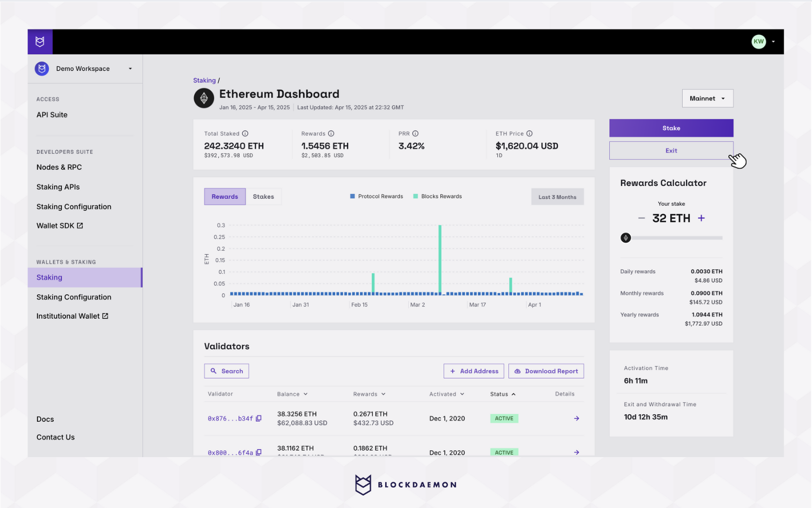Image resolution: width=812 pixels, height=508 pixels.
Task: Click the Staking breadcrumb link
Action: [204, 80]
